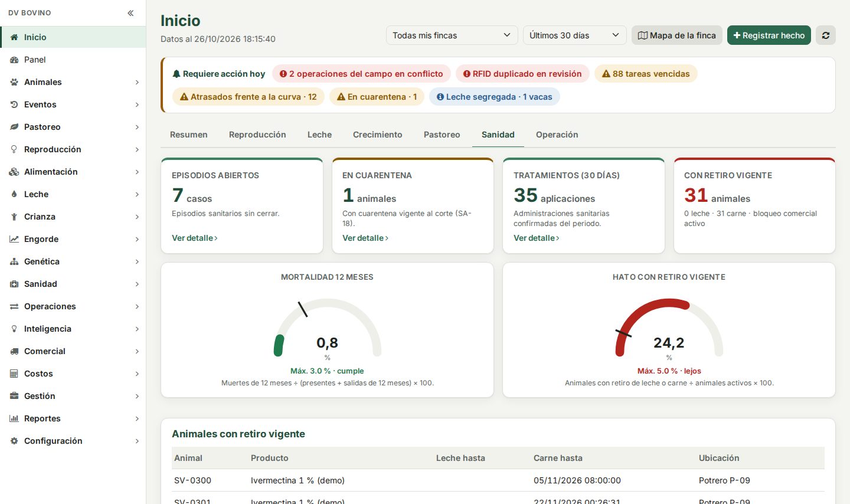Open Ver detalle for Episodios abiertos
The height and width of the screenshot is (504, 850).
pos(195,238)
